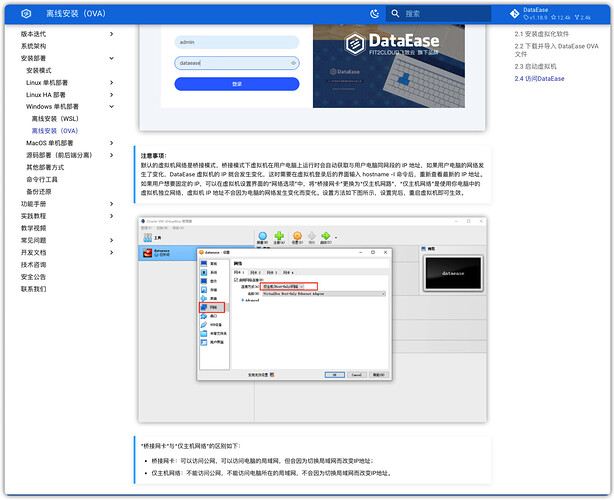The height and width of the screenshot is (500, 614).
Task: Switch to 网卡 4 tab in settings dialog
Action: (x=288, y=273)
